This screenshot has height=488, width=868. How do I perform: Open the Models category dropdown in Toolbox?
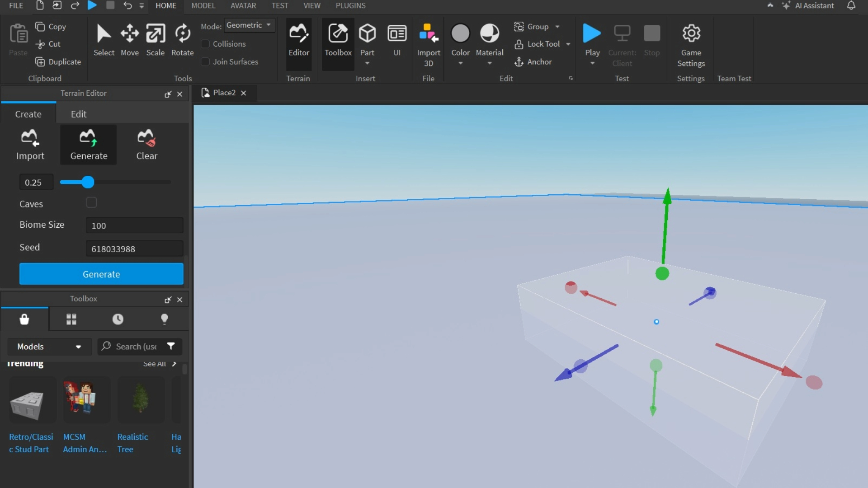pyautogui.click(x=49, y=346)
